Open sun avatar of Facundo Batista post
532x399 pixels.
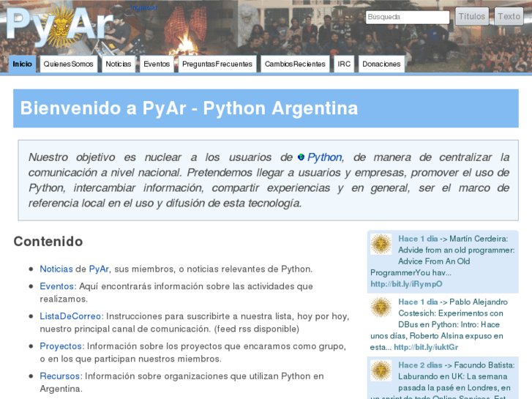[381, 370]
